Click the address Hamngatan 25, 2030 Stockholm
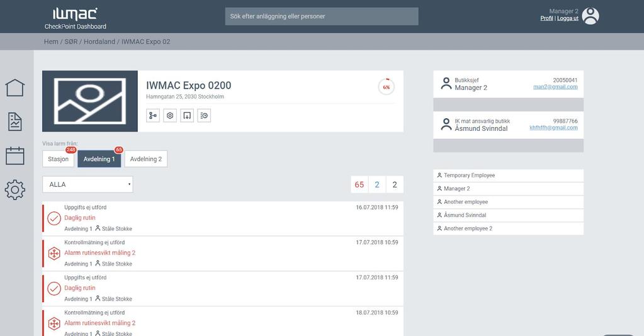This screenshot has width=644, height=336. [185, 97]
